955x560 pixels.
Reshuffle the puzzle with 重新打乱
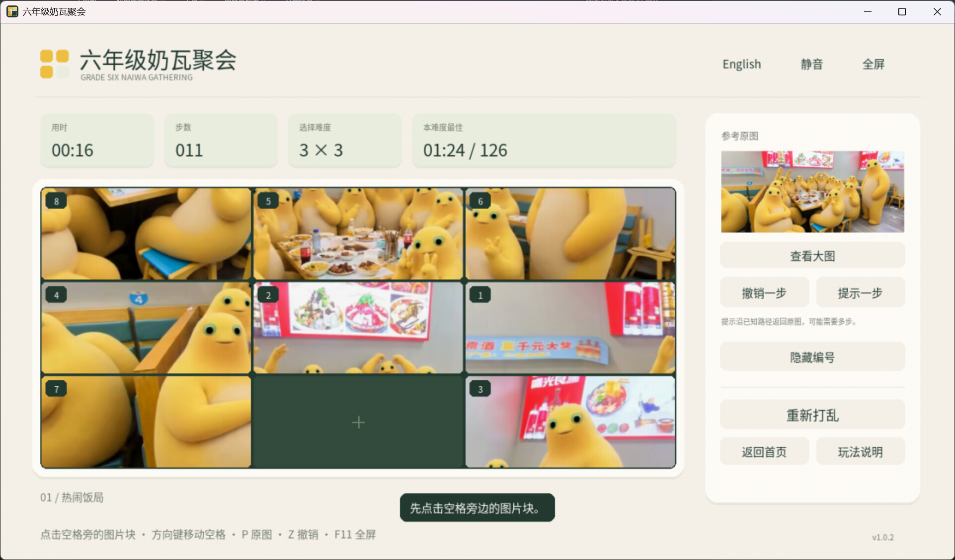pyautogui.click(x=812, y=415)
